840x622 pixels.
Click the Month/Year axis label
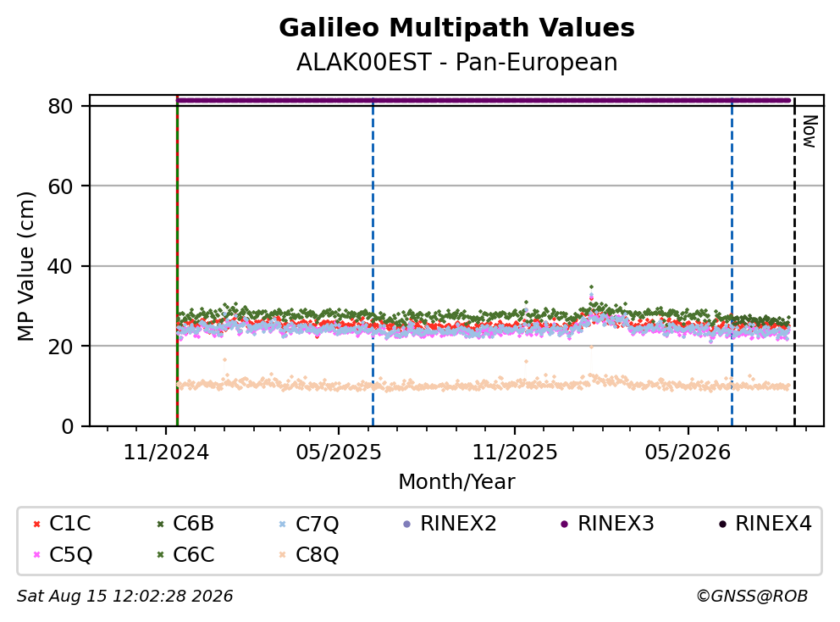[456, 482]
